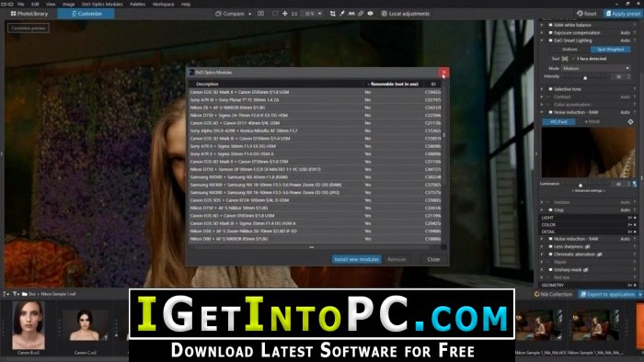Select the Crop tool icon in toolbar
This screenshot has height=362, width=644.
pos(332,14)
